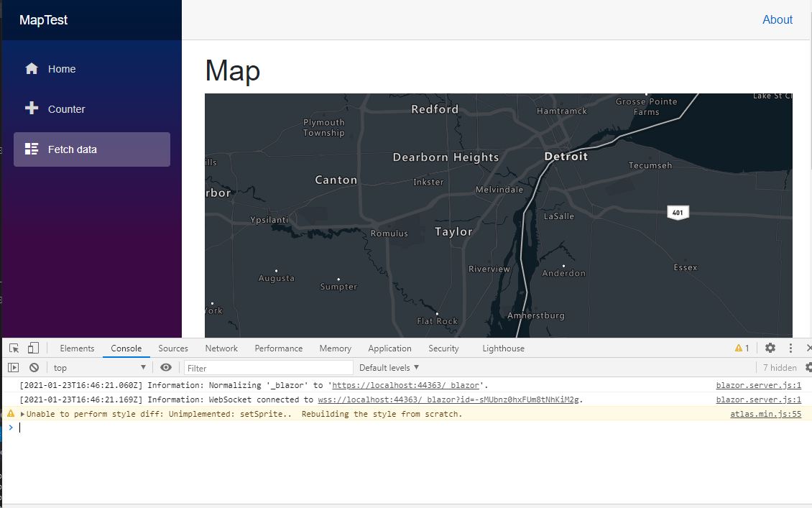Create a live expression with the eye icon
The image size is (812, 508).
[166, 367]
